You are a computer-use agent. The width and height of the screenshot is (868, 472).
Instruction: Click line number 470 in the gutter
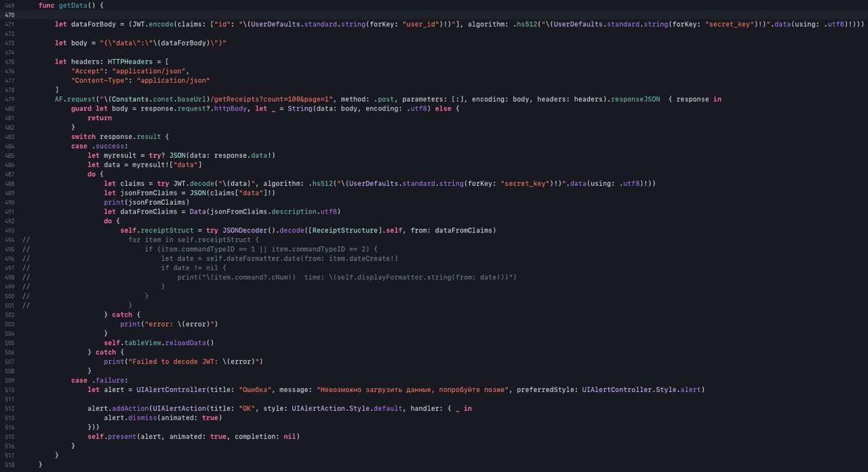[x=9, y=15]
